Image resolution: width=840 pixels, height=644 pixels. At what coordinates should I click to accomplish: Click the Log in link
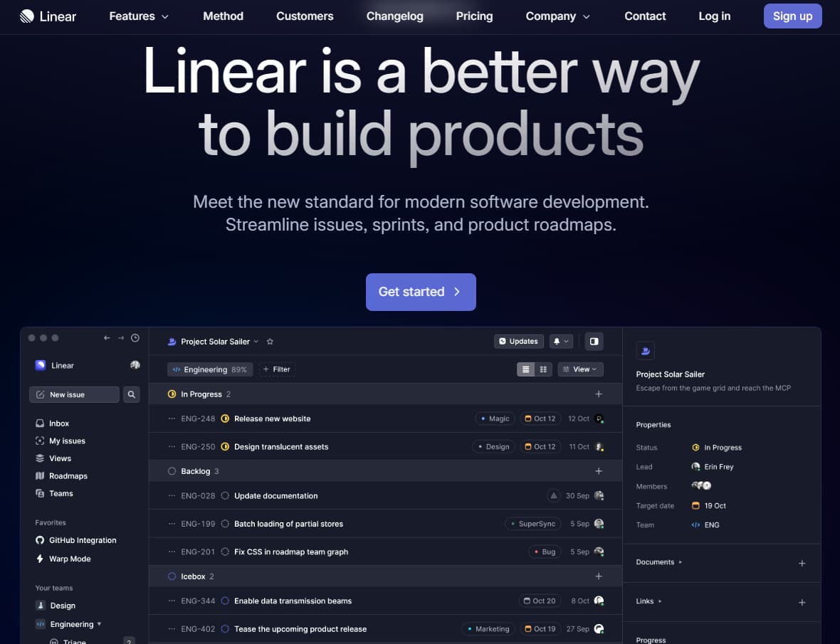[714, 16]
